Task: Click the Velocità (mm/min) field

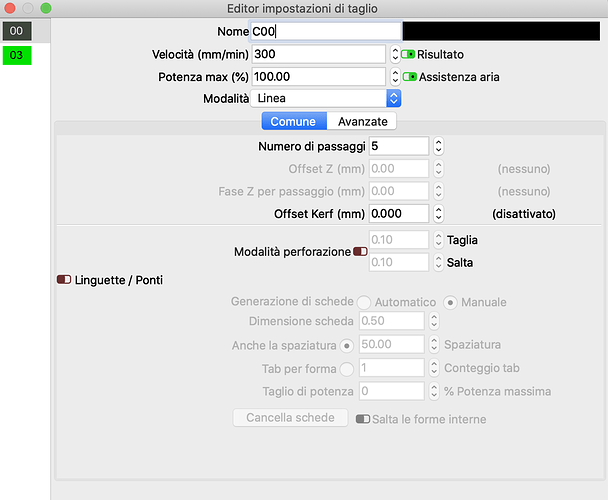Action: tap(319, 54)
